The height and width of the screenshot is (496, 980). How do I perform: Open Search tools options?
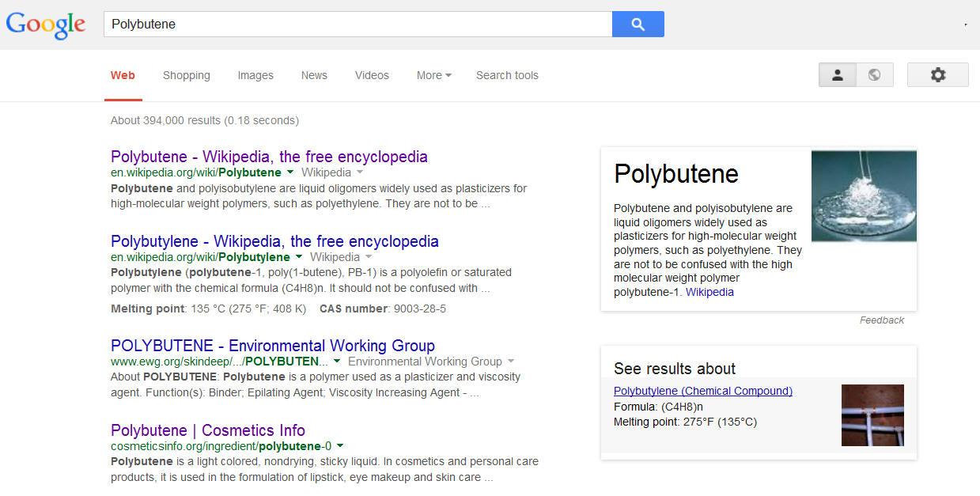coord(507,76)
